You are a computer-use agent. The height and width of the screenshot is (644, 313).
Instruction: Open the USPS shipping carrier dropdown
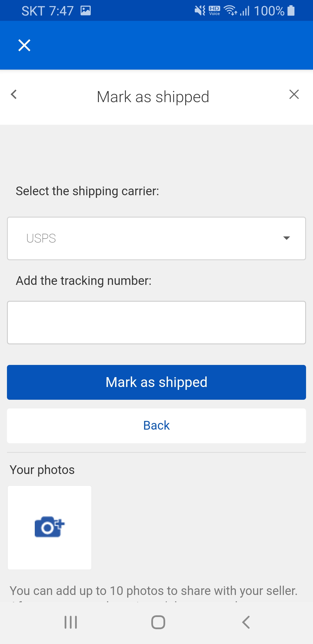tap(156, 238)
